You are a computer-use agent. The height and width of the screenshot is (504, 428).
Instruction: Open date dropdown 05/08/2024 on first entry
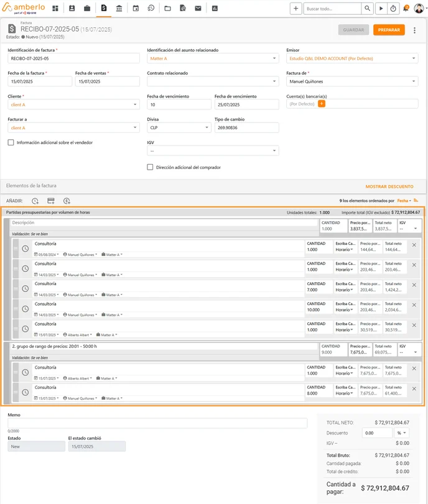[47, 255]
